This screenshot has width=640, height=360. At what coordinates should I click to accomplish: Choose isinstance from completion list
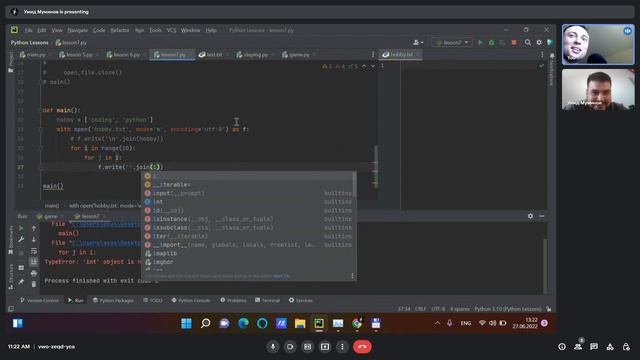pyautogui.click(x=249, y=219)
